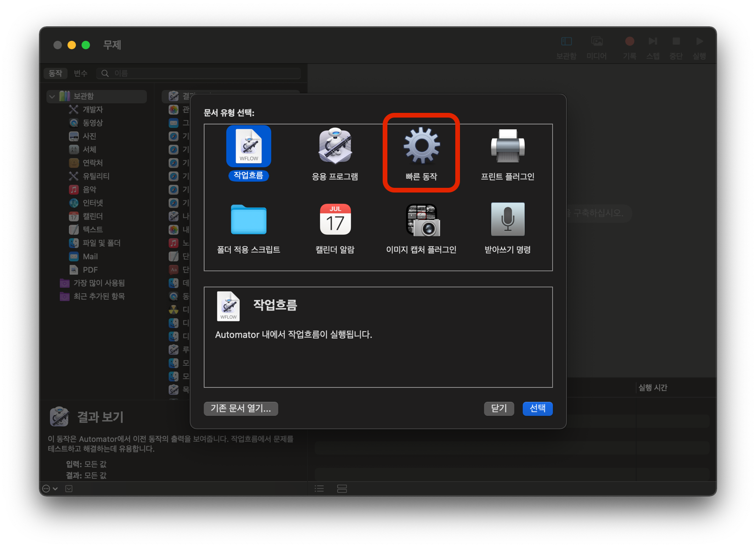Switch to the 변수 tab
Viewport: 756px width, 548px height.
tap(81, 73)
